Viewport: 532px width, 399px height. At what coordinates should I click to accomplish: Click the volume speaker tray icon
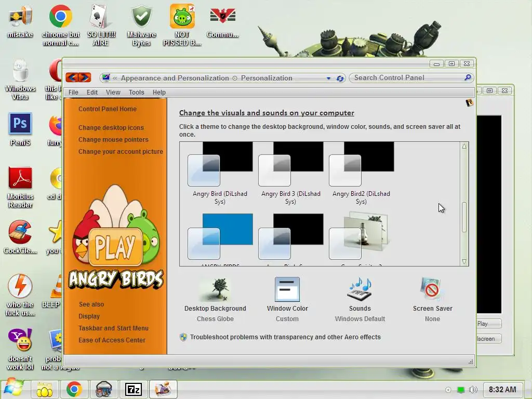coord(473,390)
